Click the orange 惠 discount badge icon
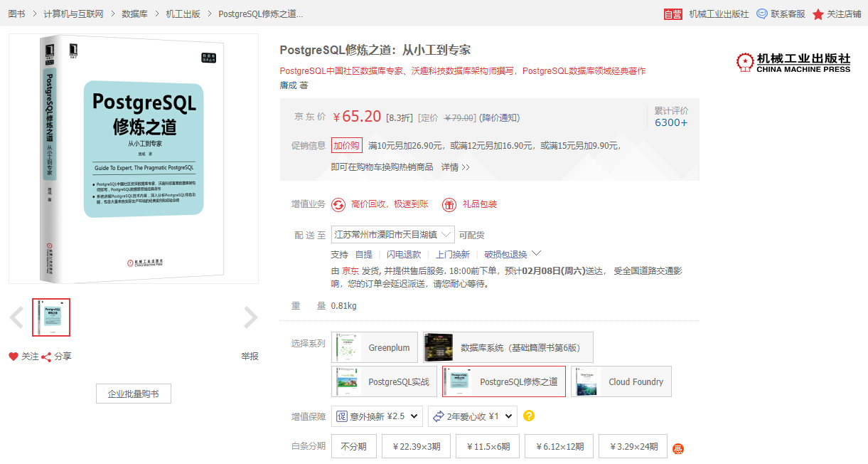Screen dimensions: 868x464 coord(678,449)
